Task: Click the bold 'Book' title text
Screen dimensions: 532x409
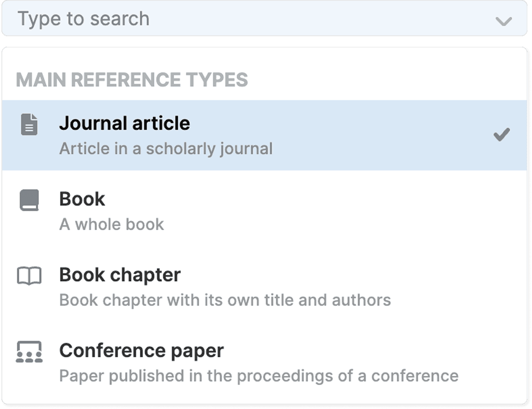Action: (82, 199)
